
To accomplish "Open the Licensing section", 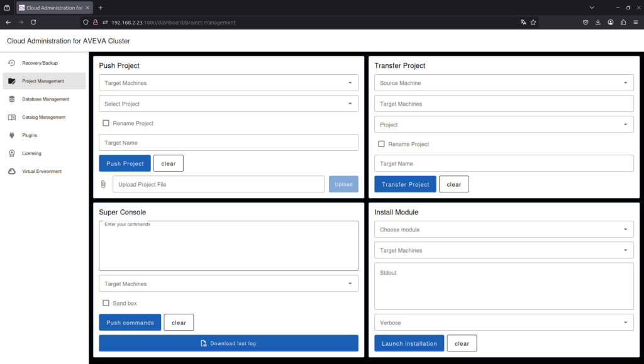I will [45, 153].
